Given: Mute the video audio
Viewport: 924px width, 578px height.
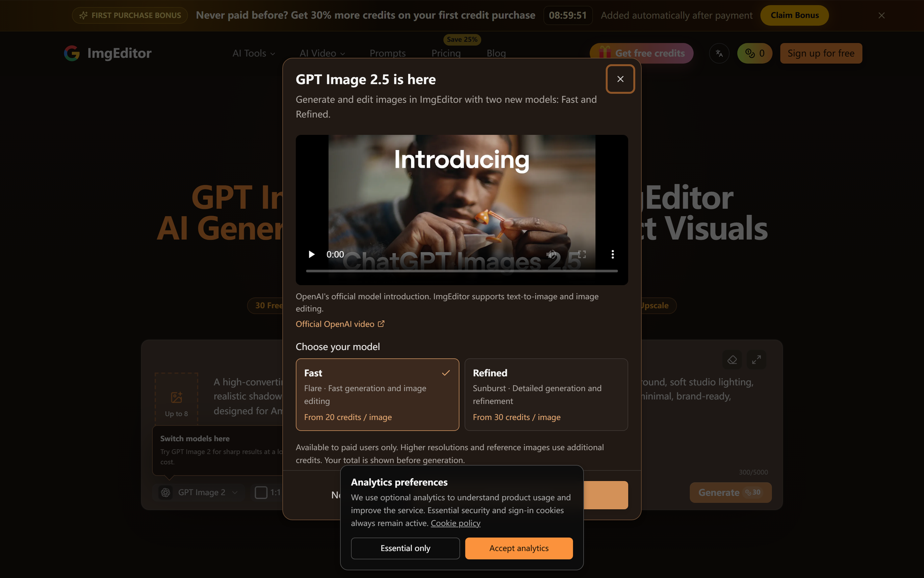Looking at the screenshot, I should [552, 254].
